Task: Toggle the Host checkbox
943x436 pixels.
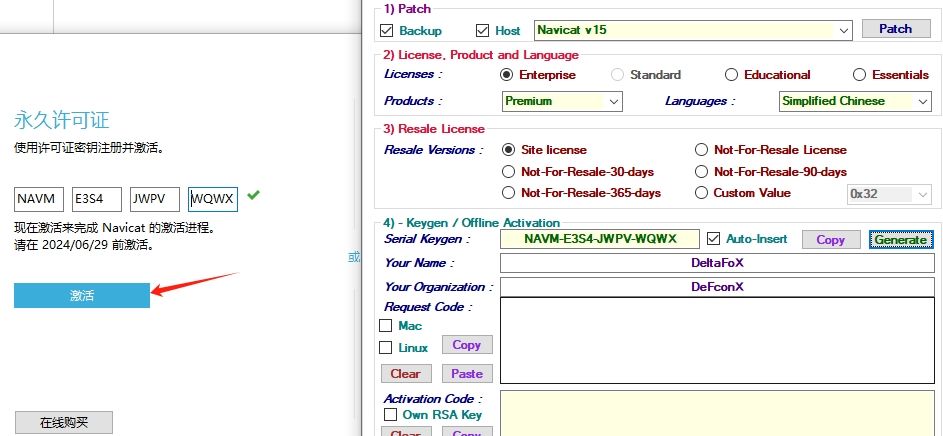Action: (x=483, y=31)
